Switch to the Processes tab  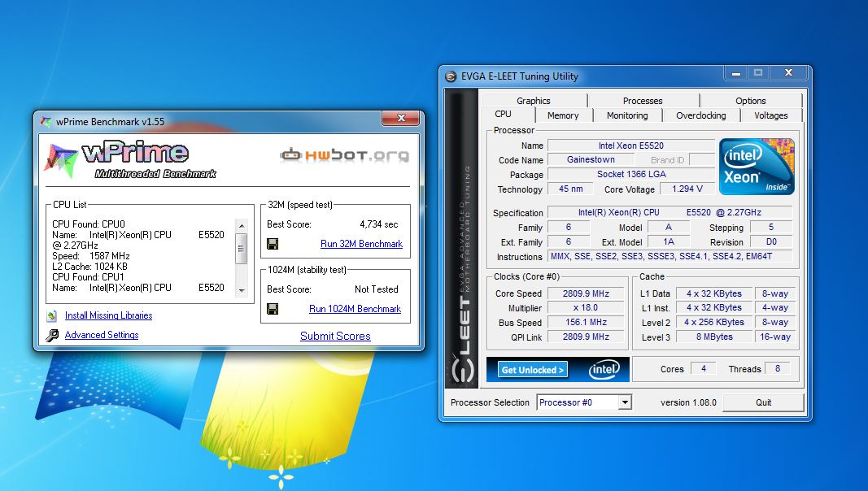coord(643,101)
